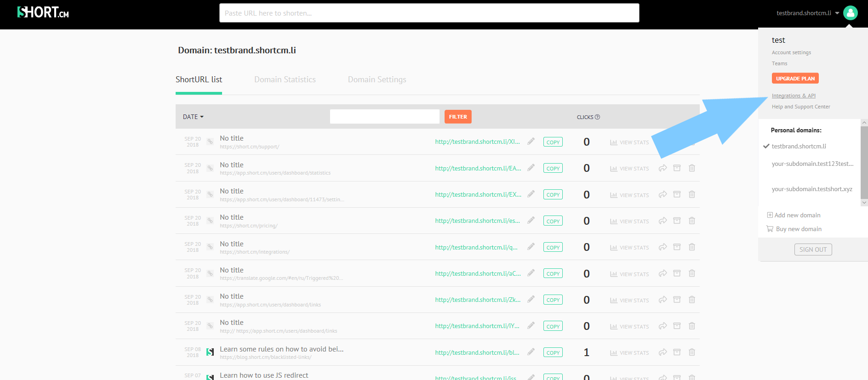Edit the short link for short.cm/pricing
The width and height of the screenshot is (868, 380).
[531, 221]
